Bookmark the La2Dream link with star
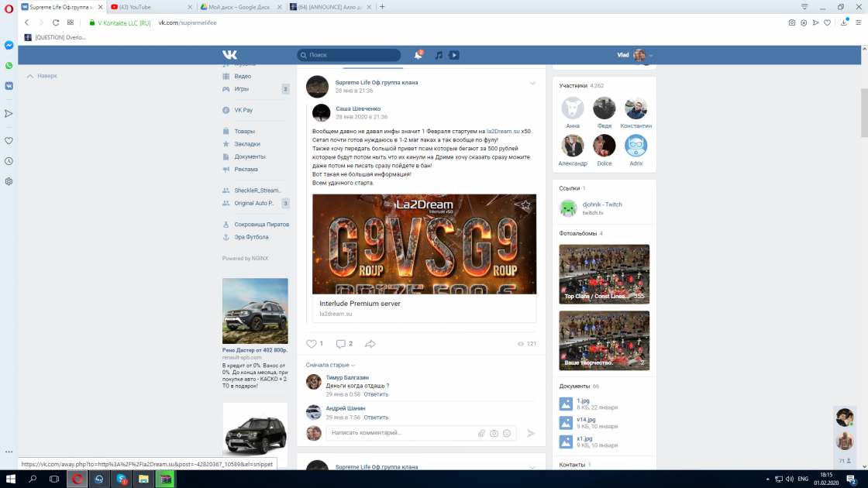This screenshot has height=488, width=868. coord(526,204)
